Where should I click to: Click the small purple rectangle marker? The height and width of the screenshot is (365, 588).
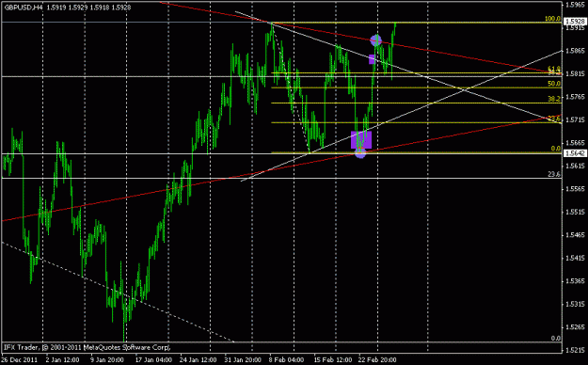click(x=372, y=59)
